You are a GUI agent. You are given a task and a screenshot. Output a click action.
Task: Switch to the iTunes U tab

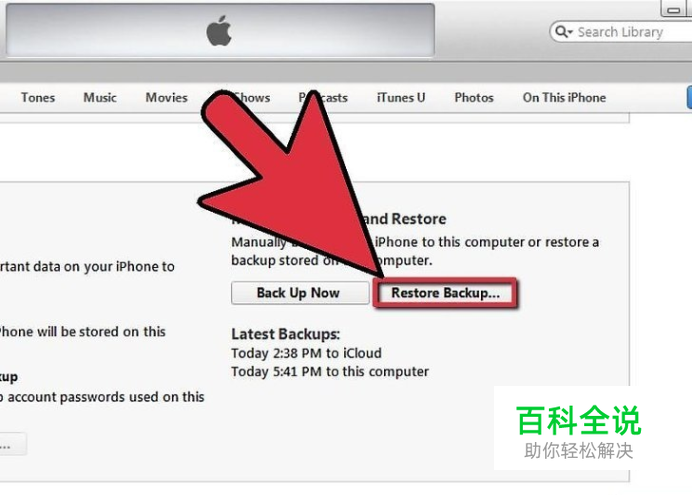(401, 98)
